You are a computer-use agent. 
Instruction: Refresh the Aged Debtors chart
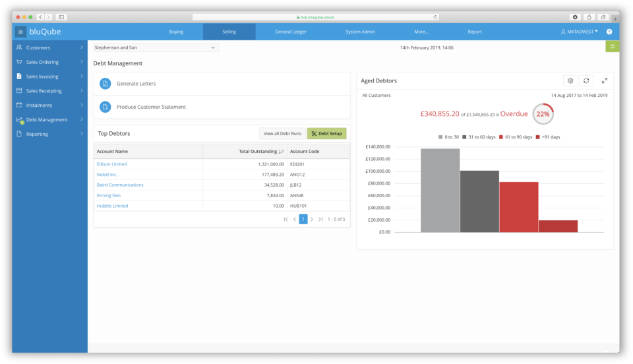click(x=586, y=80)
